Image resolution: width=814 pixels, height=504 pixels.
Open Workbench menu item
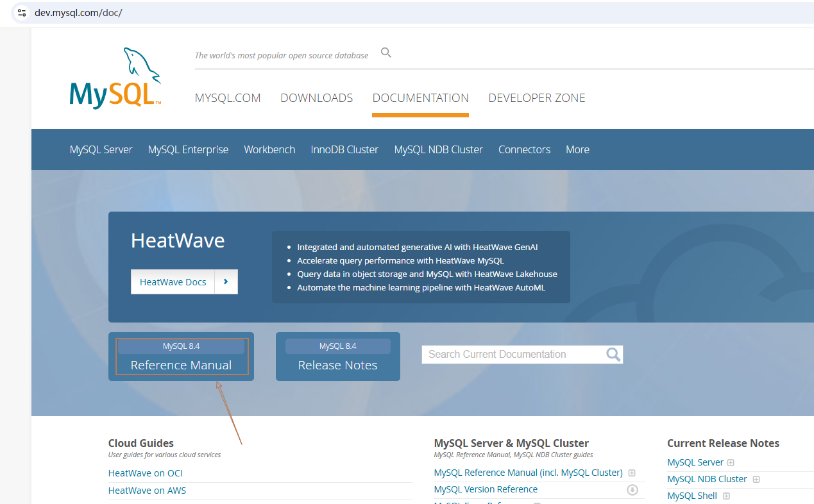click(x=269, y=149)
